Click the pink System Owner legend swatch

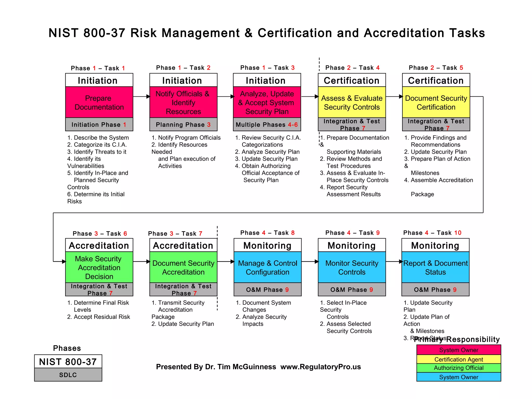[x=458, y=350]
